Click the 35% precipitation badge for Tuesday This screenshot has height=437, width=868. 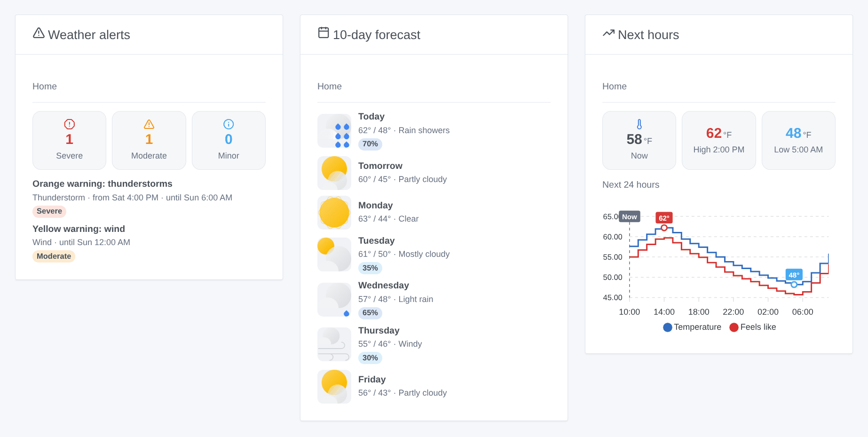click(370, 268)
